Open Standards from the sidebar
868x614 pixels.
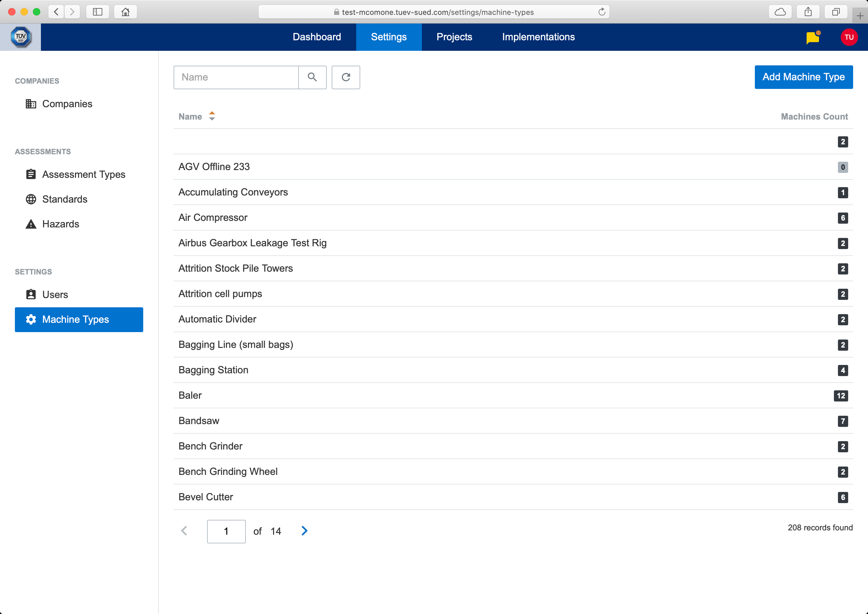pos(65,199)
